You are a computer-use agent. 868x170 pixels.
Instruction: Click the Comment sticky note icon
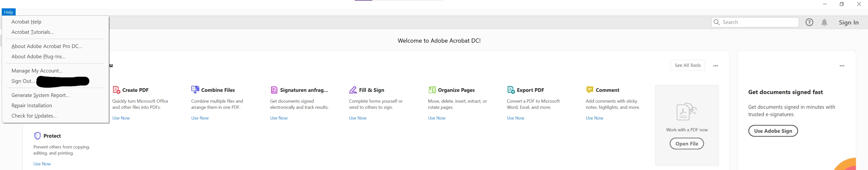(590, 90)
